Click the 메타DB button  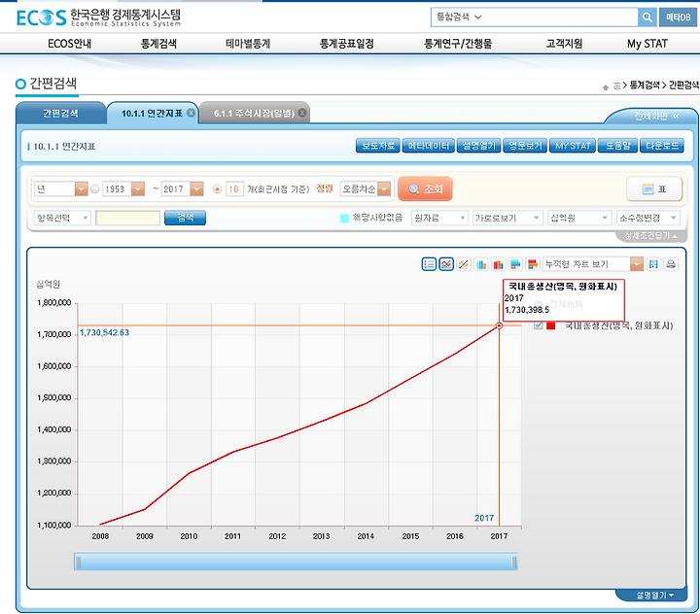[x=679, y=17]
